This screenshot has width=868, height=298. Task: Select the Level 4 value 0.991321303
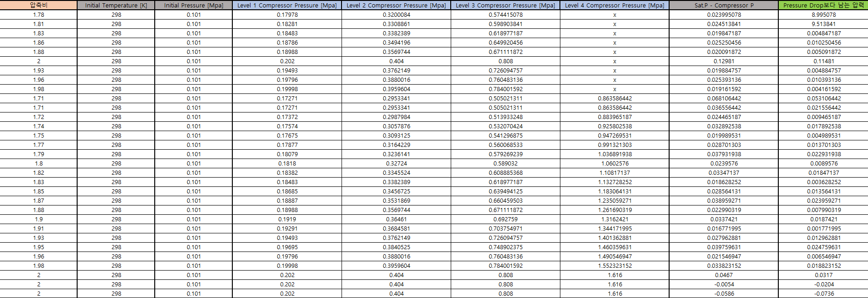click(615, 145)
